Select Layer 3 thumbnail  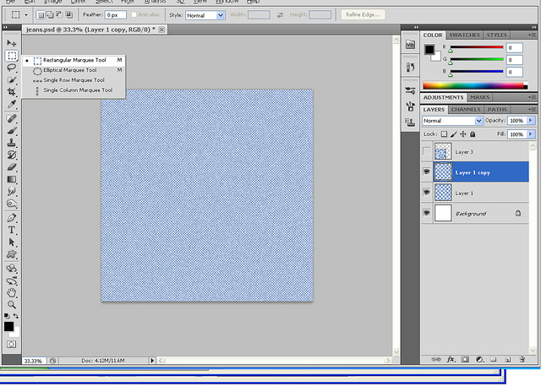(443, 151)
